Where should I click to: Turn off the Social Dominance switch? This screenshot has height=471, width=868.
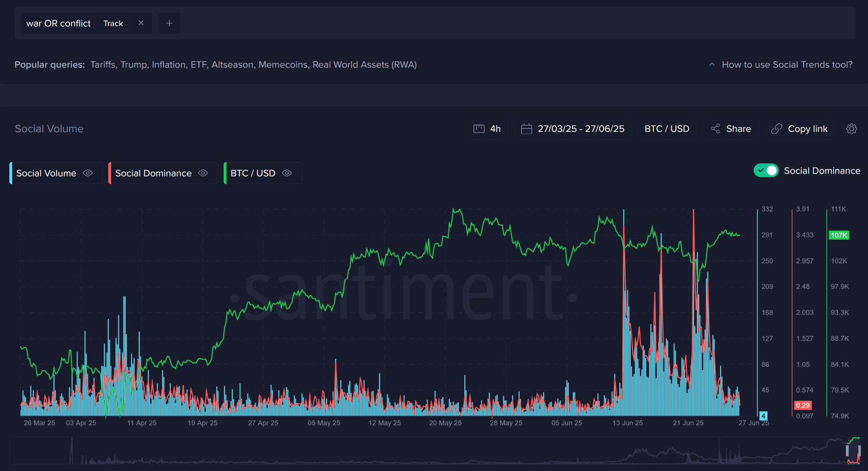(766, 171)
